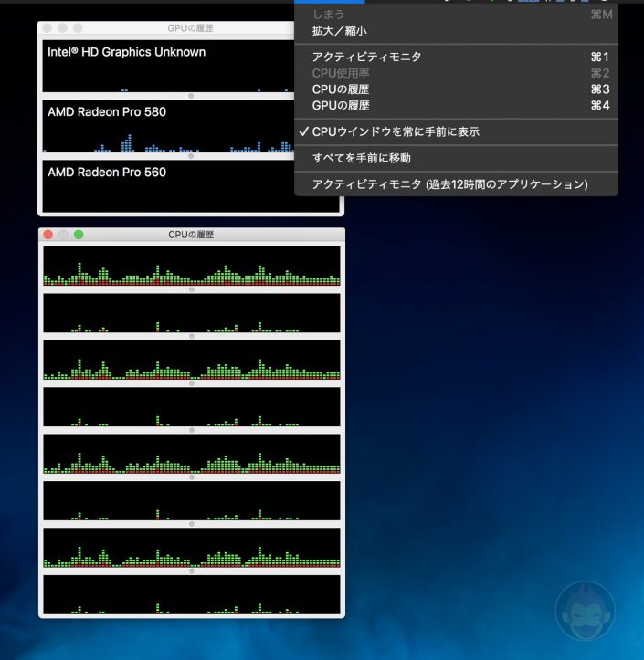Choose アクティビティモニタ (過去12時間のアプリケーション) entry
Screen dimensions: 644x660
[456, 183]
